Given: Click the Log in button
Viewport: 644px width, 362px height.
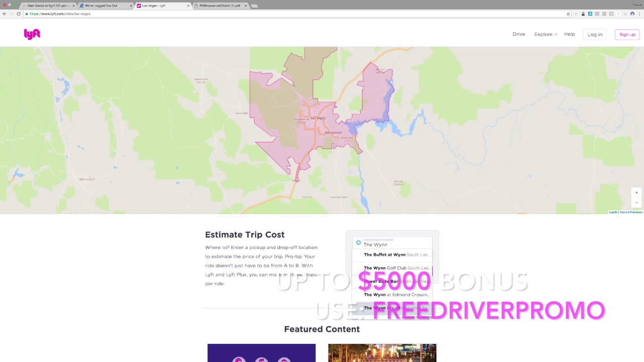Looking at the screenshot, I should tap(595, 34).
